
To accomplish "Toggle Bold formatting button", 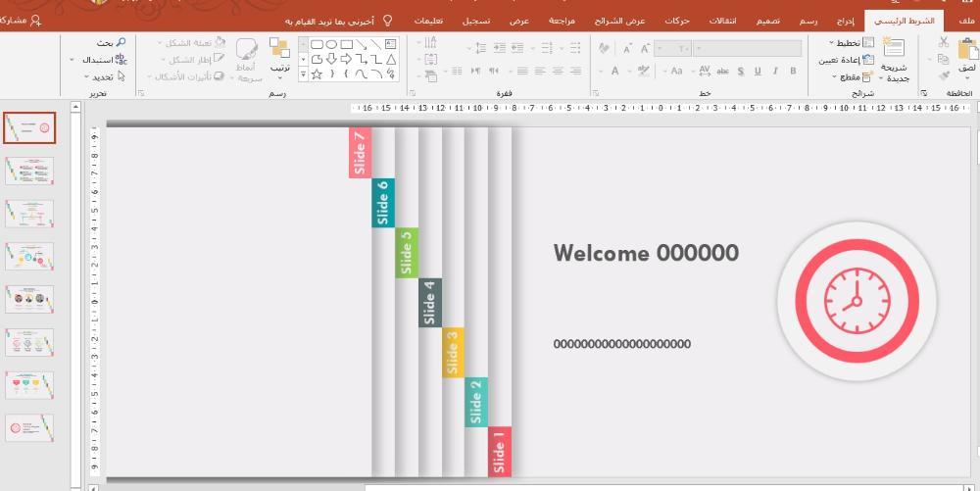I will tap(793, 71).
